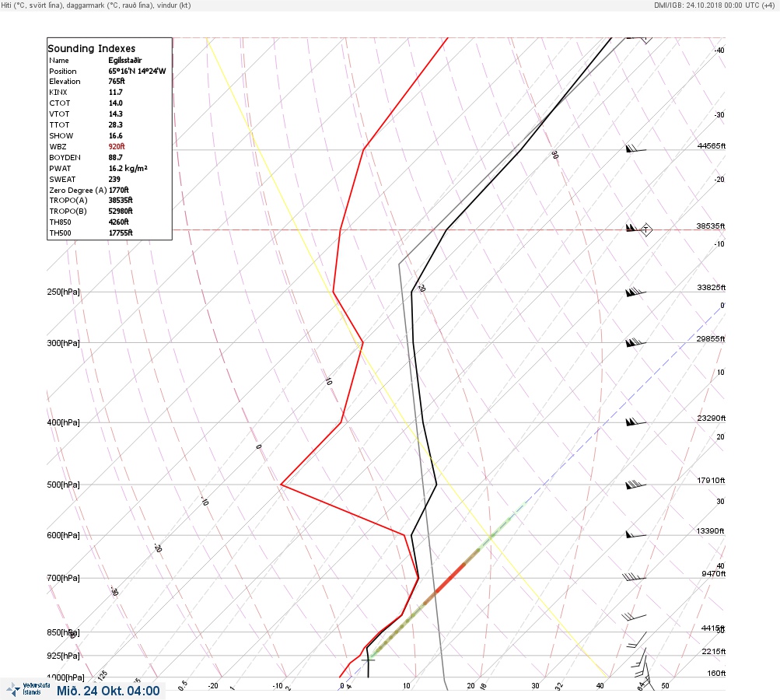Click the wind barb at 850 hPa level
The height and width of the screenshot is (700, 780).
click(x=637, y=639)
